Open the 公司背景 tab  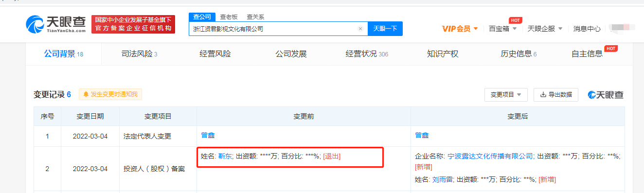[x=64, y=54]
